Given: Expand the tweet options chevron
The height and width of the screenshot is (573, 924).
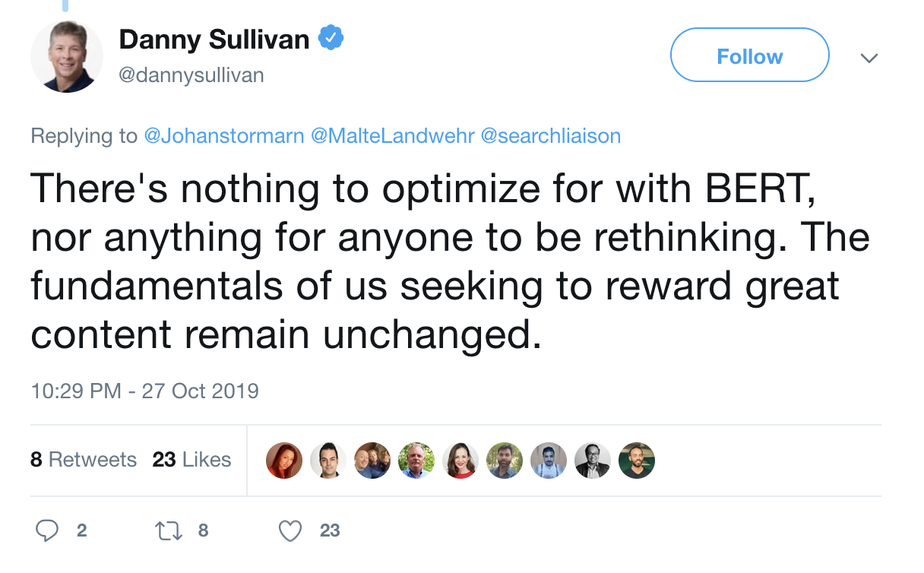Looking at the screenshot, I should click(x=868, y=58).
